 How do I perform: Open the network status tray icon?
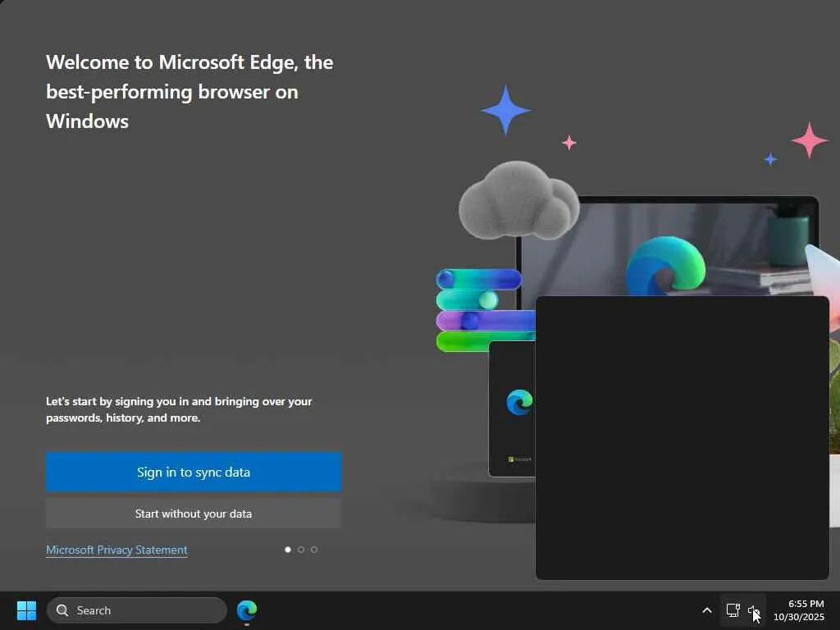click(x=733, y=610)
